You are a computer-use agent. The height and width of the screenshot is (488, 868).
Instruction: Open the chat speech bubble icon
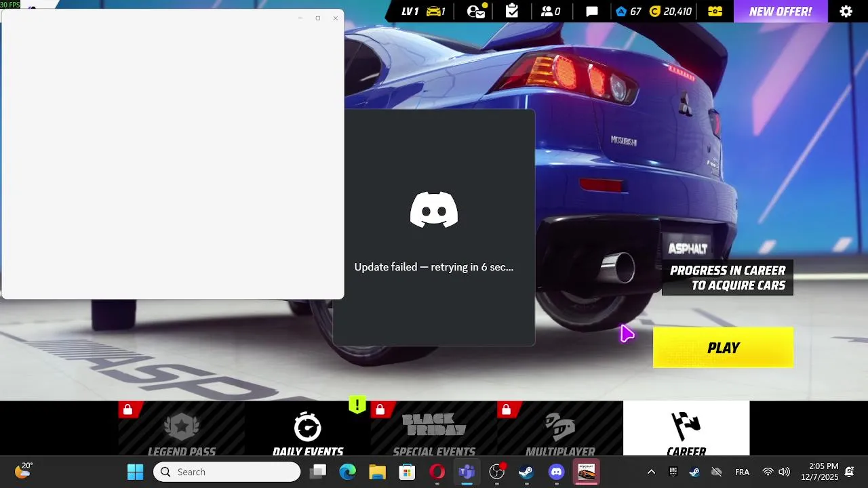click(592, 12)
